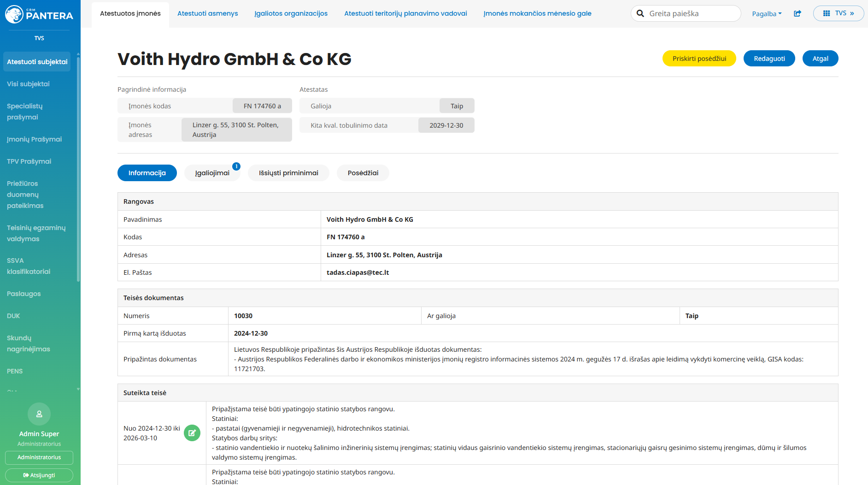
Task: Click the Galioja value Taip
Action: coord(457,106)
